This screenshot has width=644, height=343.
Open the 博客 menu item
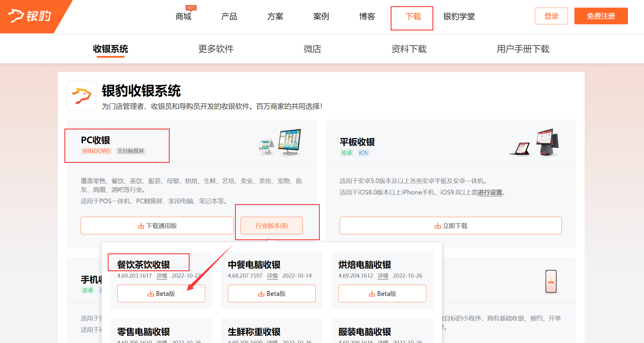(x=367, y=16)
